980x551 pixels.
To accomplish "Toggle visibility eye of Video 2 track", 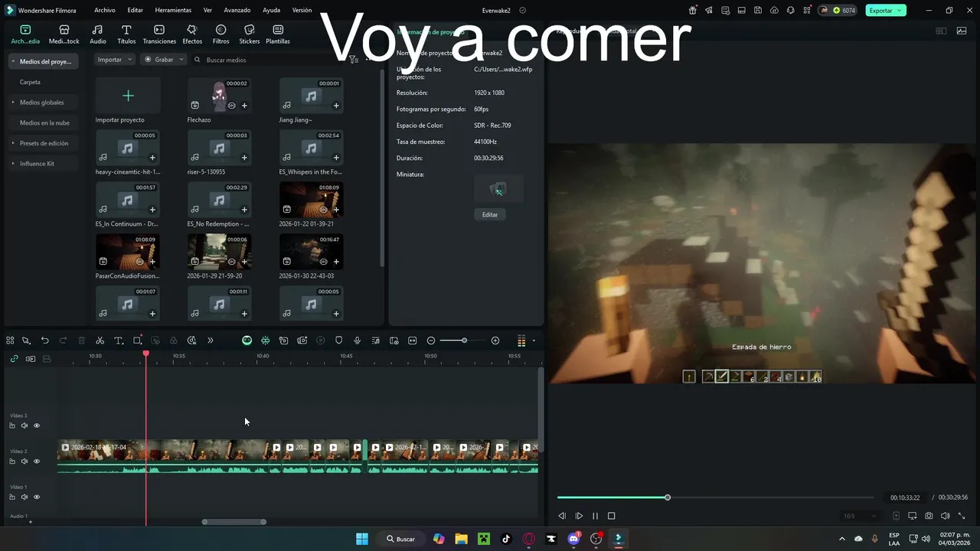I will pos(36,461).
